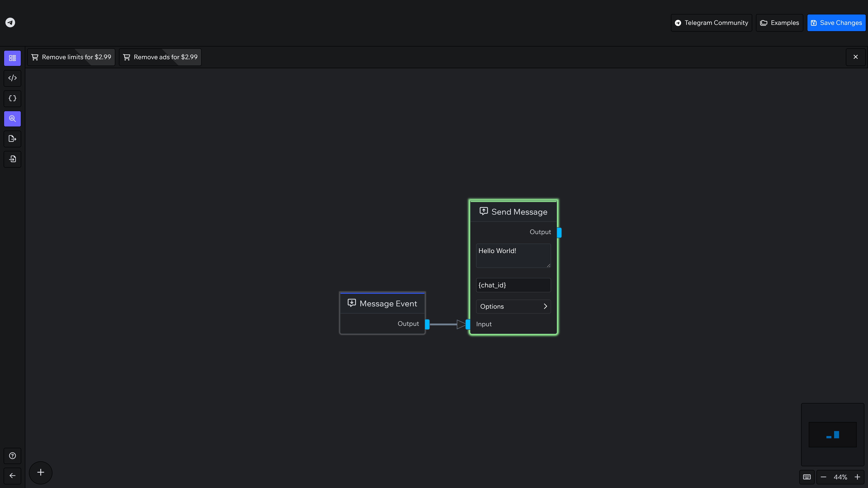Click the Telegram logo in header
The image size is (868, 488).
tap(10, 23)
